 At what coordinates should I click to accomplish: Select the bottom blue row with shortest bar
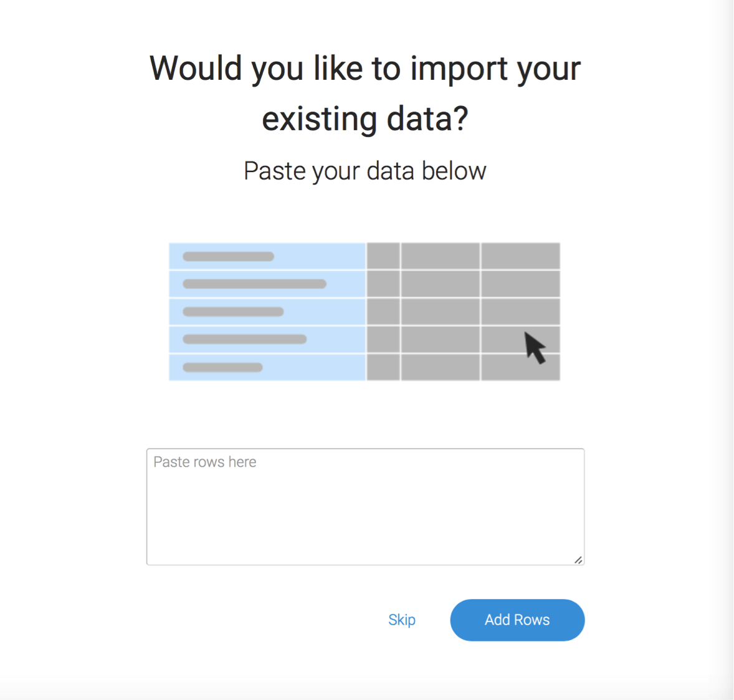(267, 367)
